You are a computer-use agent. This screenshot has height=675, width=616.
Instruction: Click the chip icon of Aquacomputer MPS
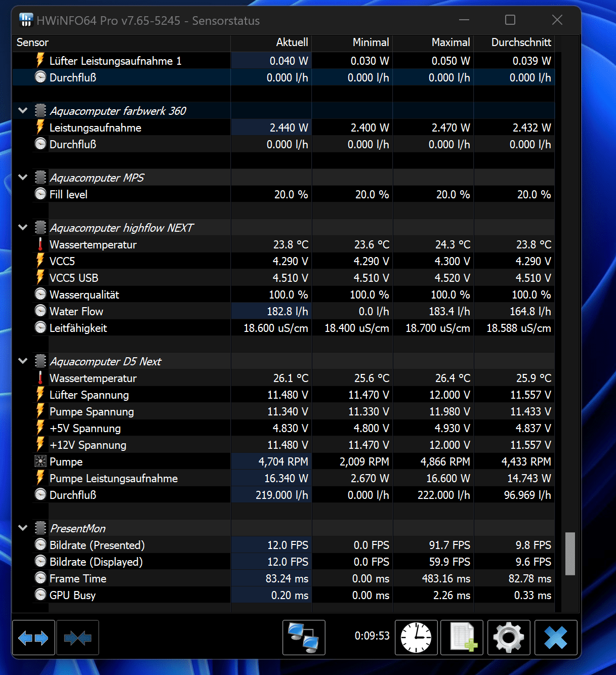pos(40,178)
